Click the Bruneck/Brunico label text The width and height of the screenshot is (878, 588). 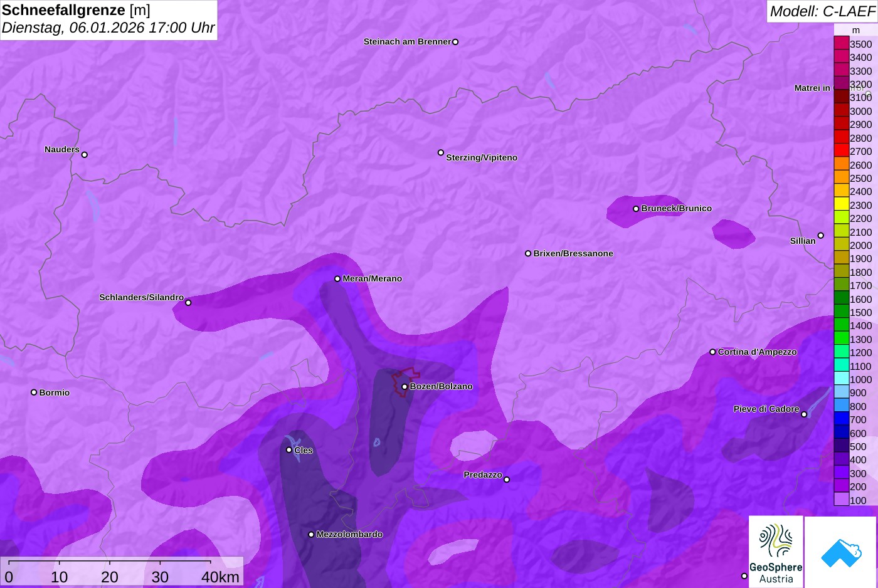pos(676,209)
